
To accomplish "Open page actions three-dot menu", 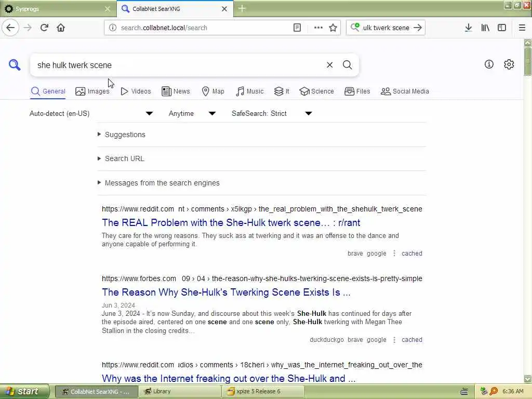I will (x=318, y=28).
